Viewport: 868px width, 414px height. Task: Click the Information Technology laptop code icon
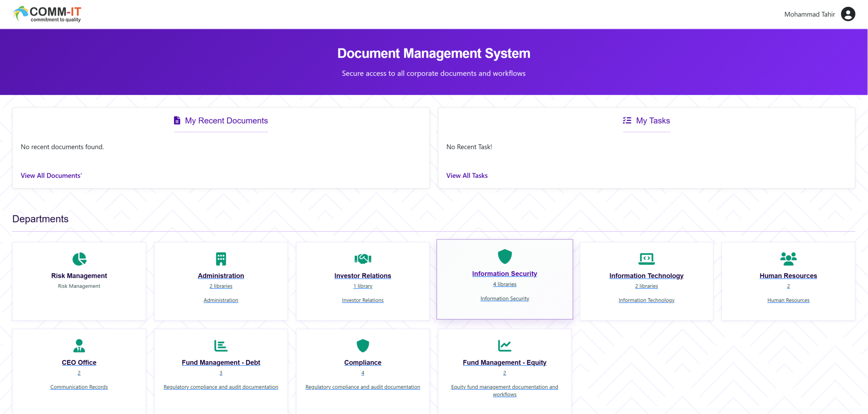click(646, 259)
